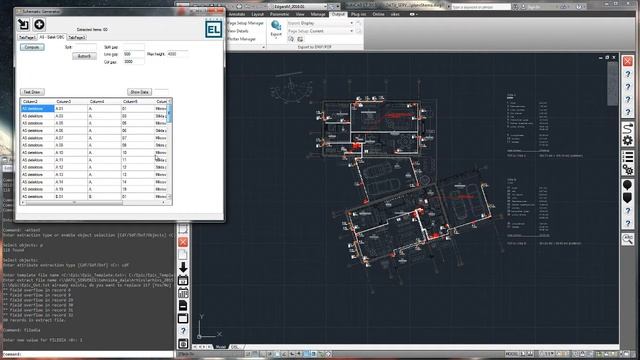Image resolution: width=640 pixels, height=360 pixels.
Task: Click the down arrow icon in middle toolbar
Action: 183,267
